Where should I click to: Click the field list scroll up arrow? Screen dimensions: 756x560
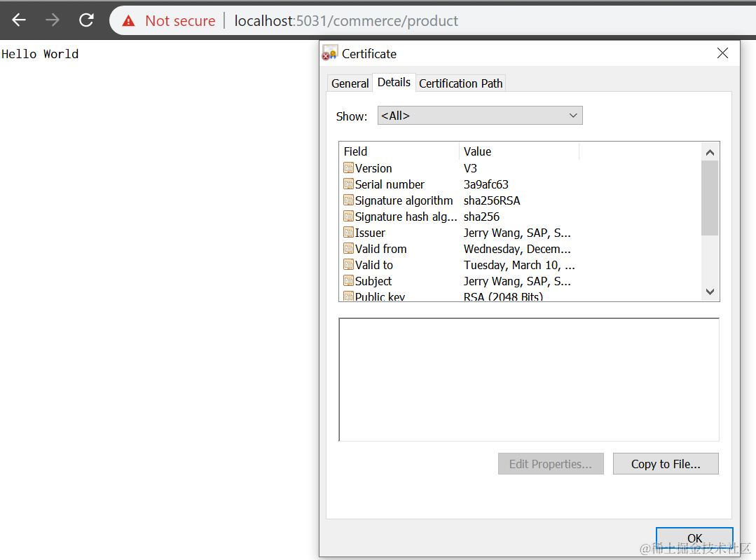710,152
